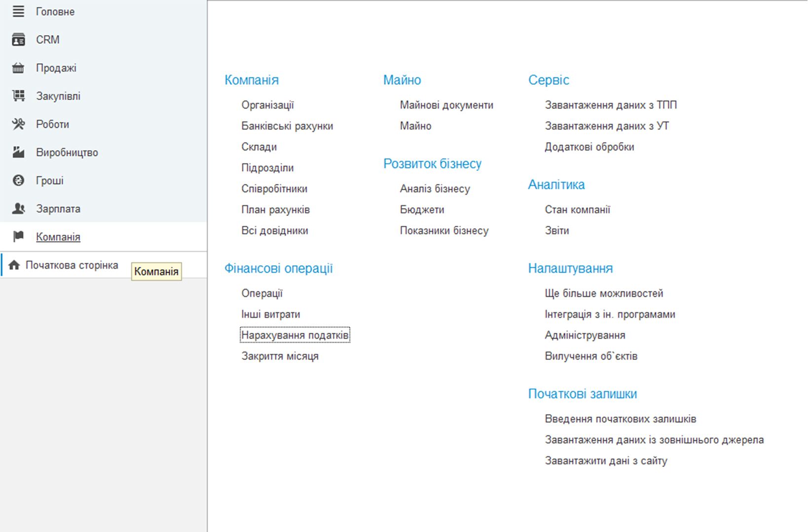Image resolution: width=808 pixels, height=532 pixels.
Task: Click the Фінансові операції heading
Action: [x=279, y=268]
